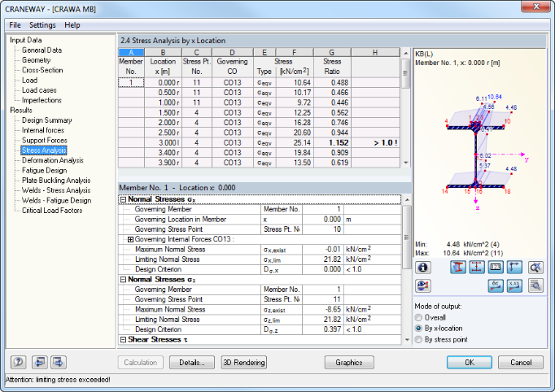
Task: Go to the next window via right-arrow icon
Action: pyautogui.click(x=59, y=363)
